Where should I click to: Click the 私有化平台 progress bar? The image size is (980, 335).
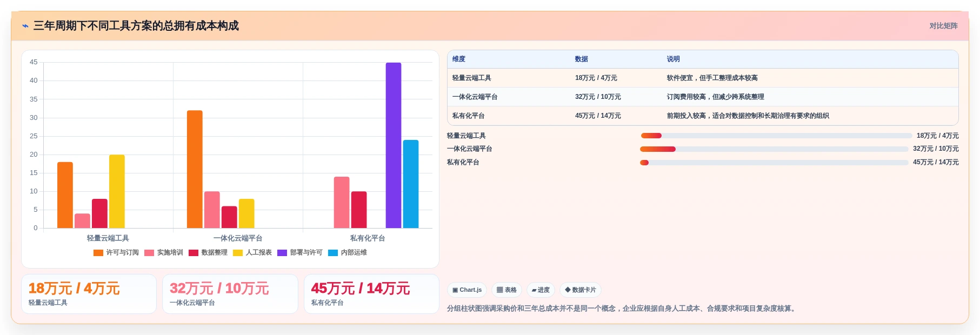click(774, 163)
